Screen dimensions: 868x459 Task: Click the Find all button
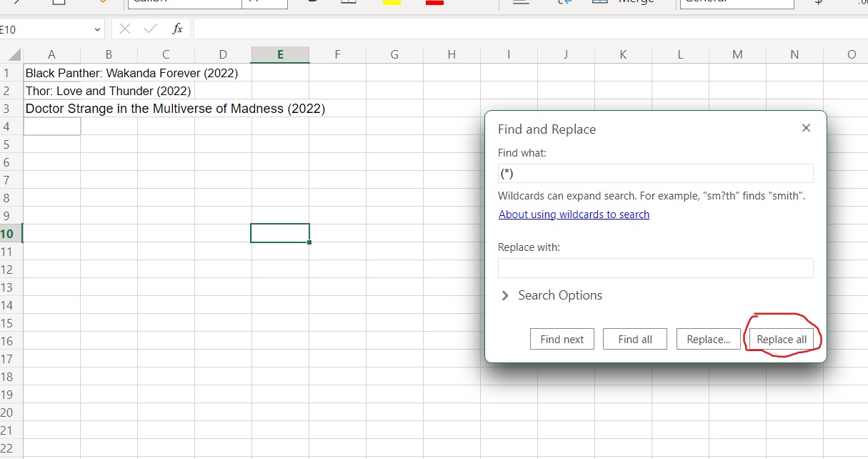(x=635, y=340)
